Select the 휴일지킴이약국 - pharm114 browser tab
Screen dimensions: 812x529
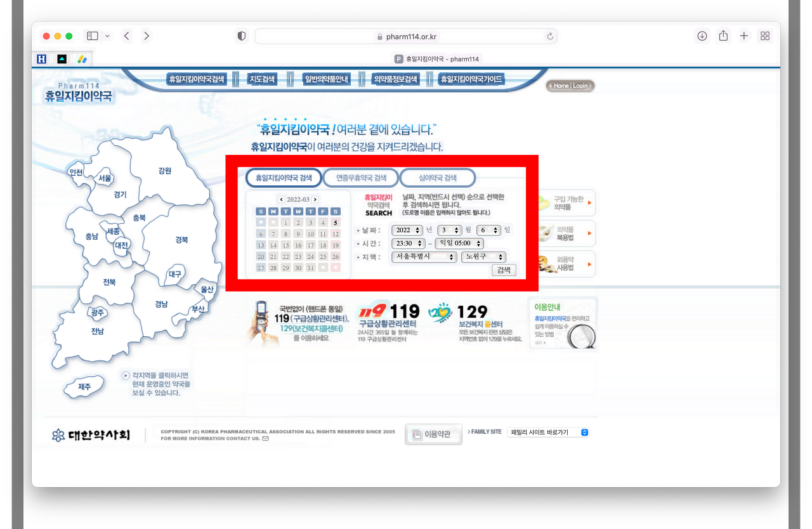pyautogui.click(x=437, y=59)
